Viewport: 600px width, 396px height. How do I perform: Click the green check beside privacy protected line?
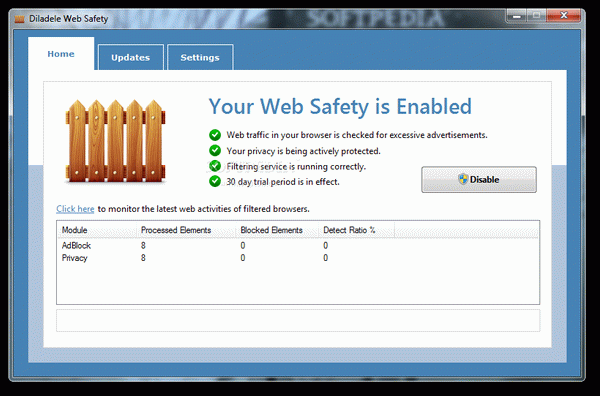[215, 150]
